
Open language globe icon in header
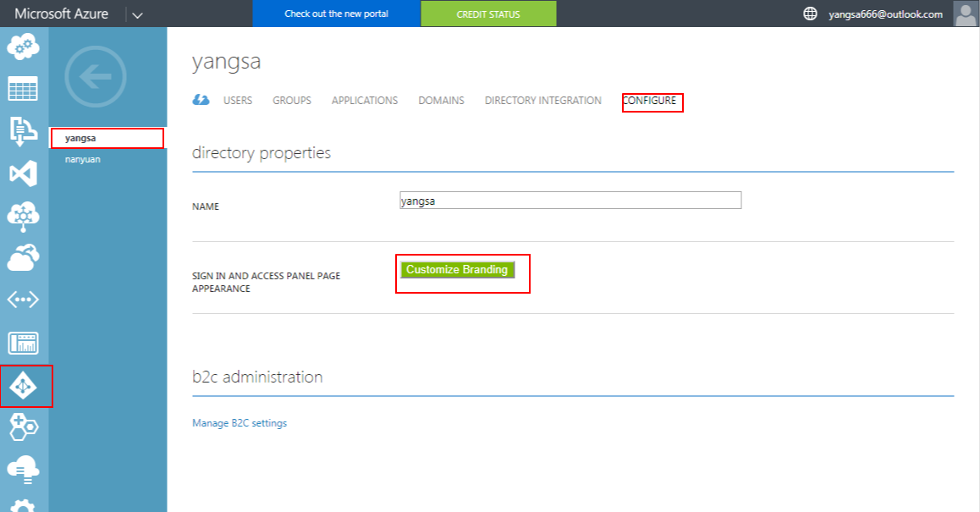(x=810, y=14)
